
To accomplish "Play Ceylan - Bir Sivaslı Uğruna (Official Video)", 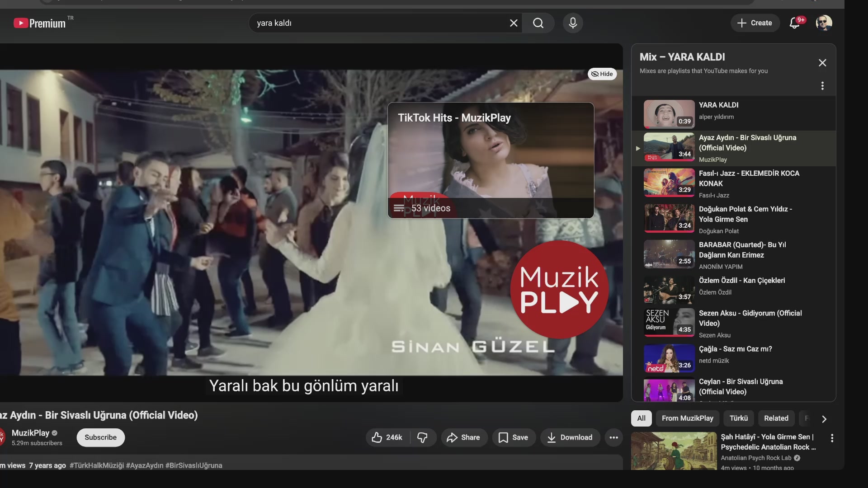I will coord(733,389).
